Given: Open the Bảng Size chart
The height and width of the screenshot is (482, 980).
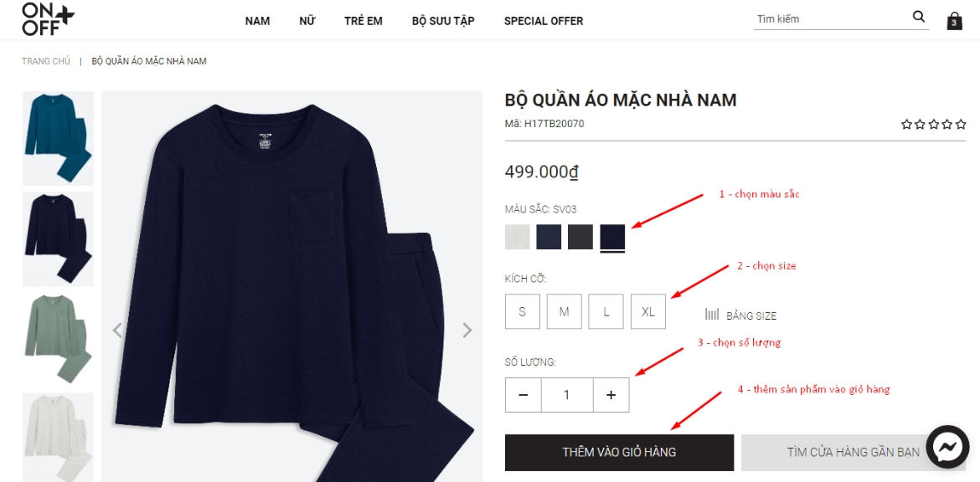Looking at the screenshot, I should [x=740, y=315].
